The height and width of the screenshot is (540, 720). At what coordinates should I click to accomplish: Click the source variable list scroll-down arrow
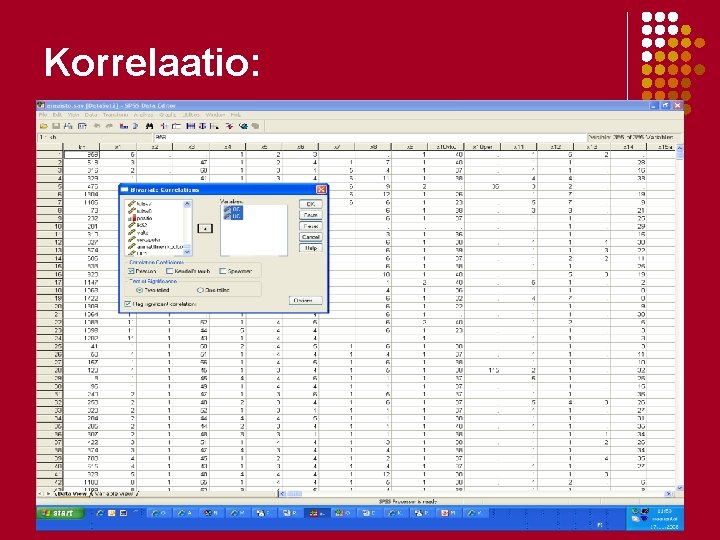(187, 252)
